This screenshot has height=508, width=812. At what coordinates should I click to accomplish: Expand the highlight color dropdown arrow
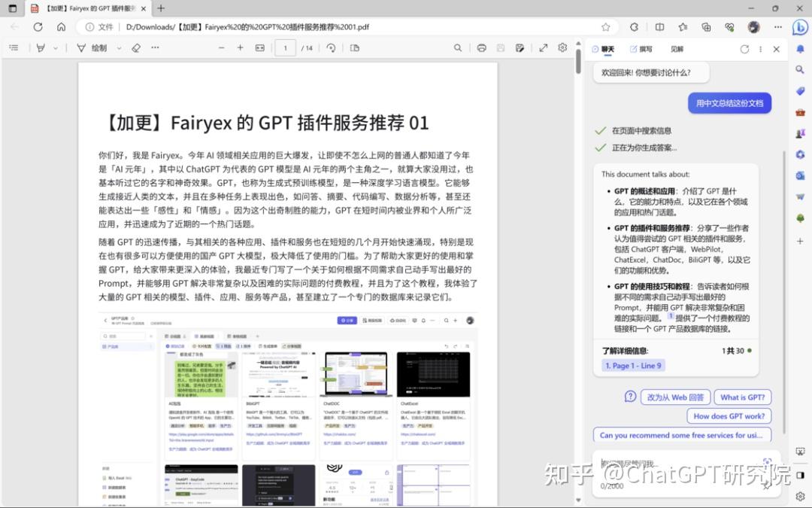point(56,48)
